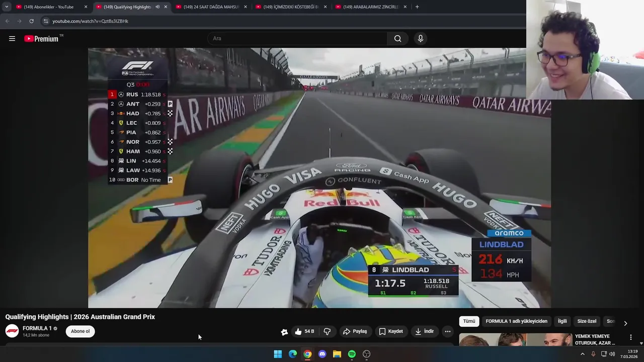Viewport: 644px width, 362px height.
Task: Click the youtube.com address bar URL
Action: click(91, 21)
